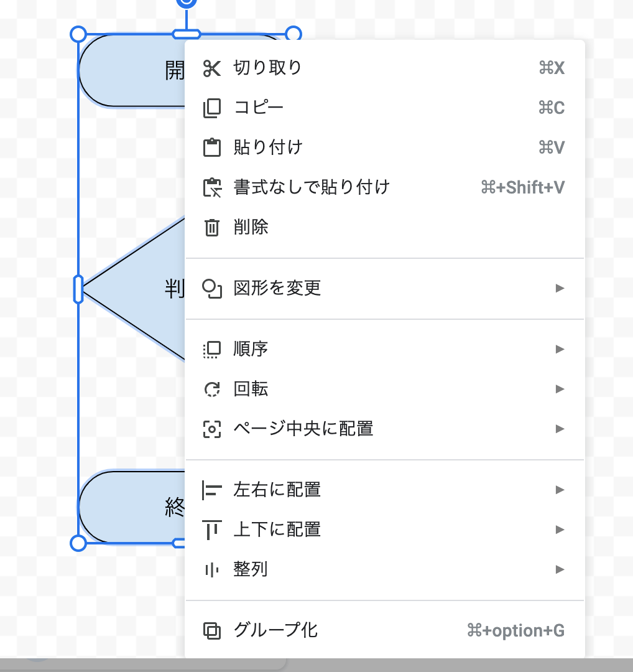Click the copy icon next to コピー

click(212, 107)
